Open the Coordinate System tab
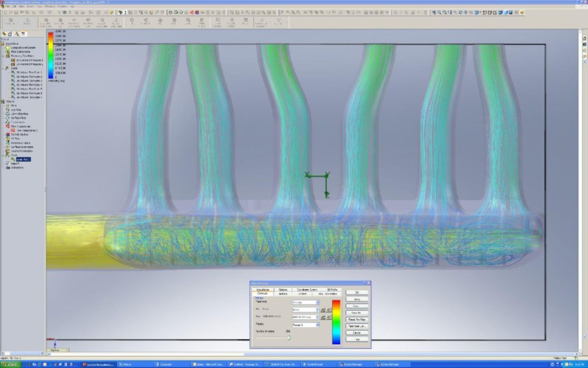The image size is (588, 368). click(307, 289)
